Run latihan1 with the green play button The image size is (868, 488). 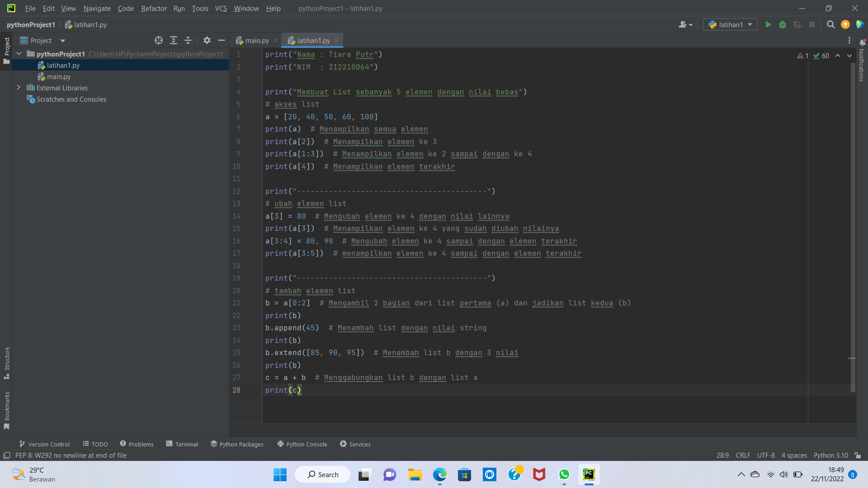click(x=768, y=24)
